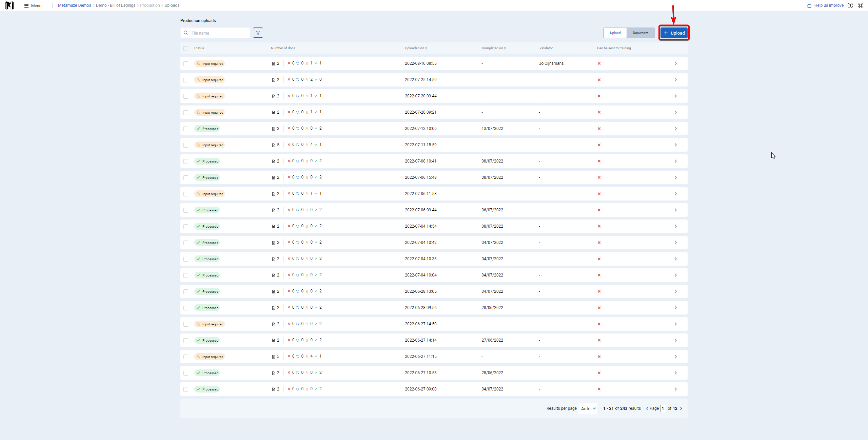This screenshot has width=868, height=440.
Task: Sort by the Completed on column
Action: 494,48
